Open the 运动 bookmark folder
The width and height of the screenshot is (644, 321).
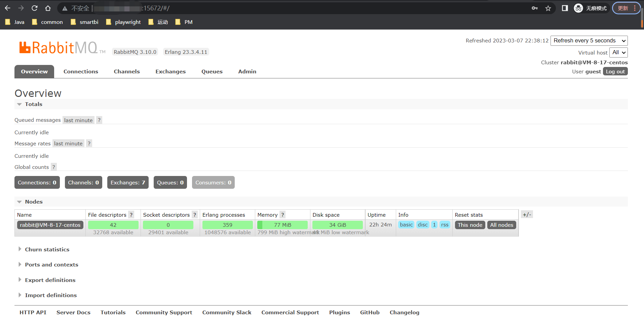click(158, 22)
